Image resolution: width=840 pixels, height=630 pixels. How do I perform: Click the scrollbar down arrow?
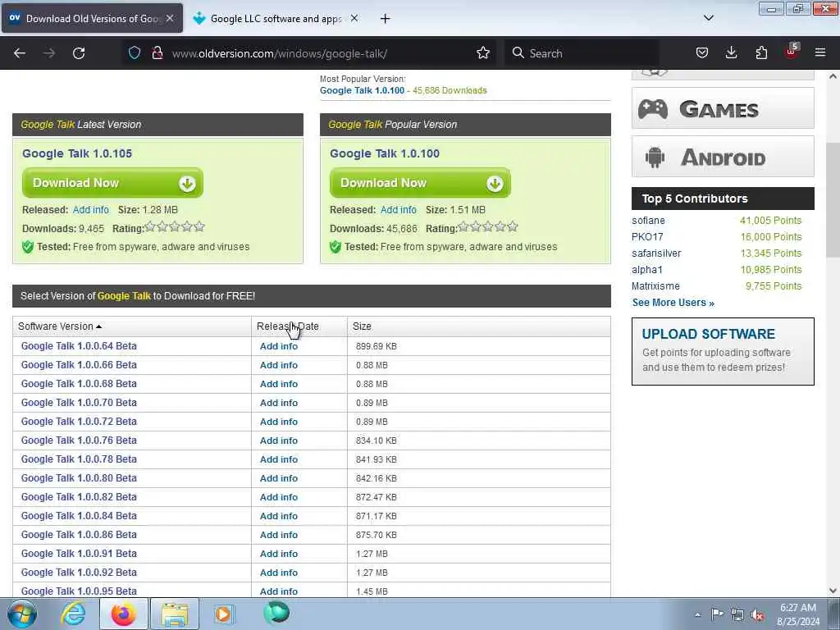pyautogui.click(x=833, y=591)
